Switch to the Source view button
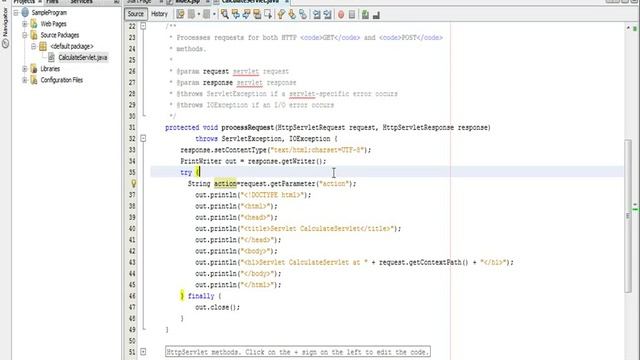The width and height of the screenshot is (640, 360). pos(136,14)
